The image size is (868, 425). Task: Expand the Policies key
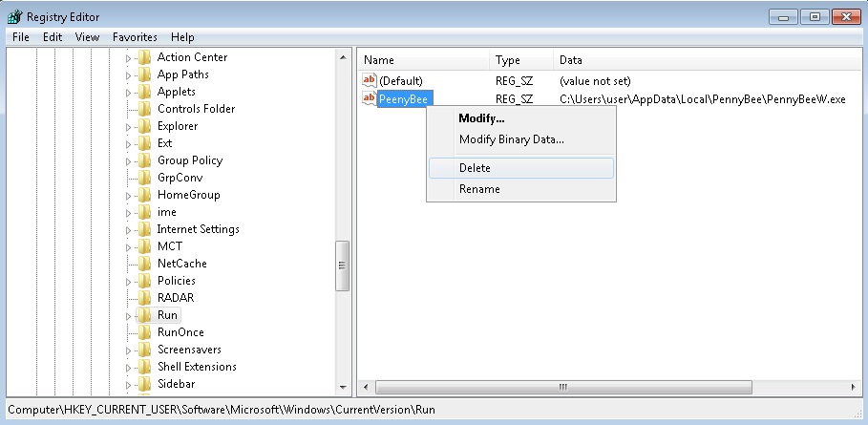click(128, 281)
